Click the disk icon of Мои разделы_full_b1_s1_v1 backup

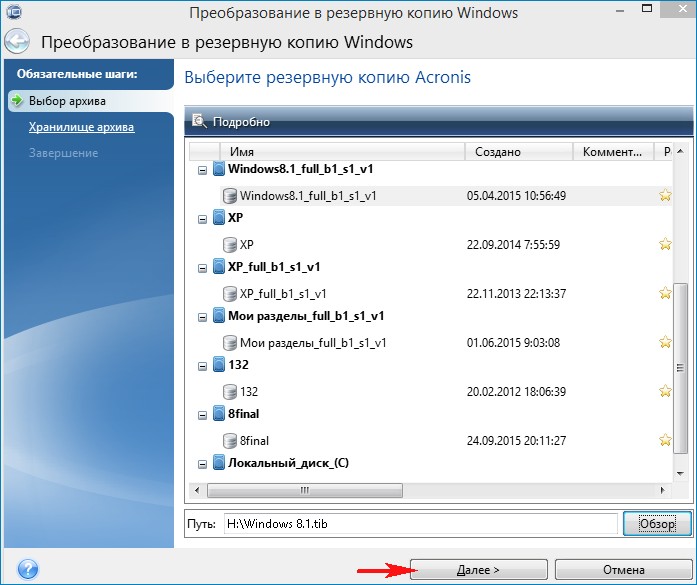(229, 343)
